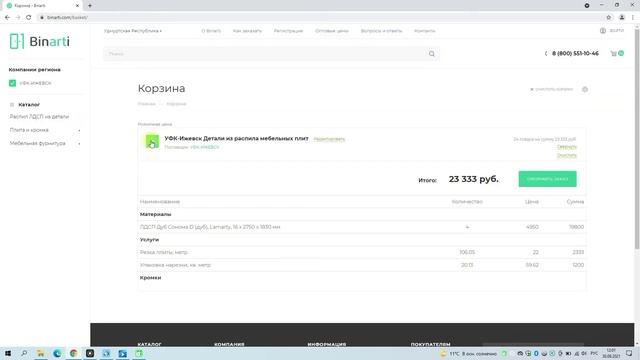The image size is (640, 360).
Task: Open the Удмуртская Республика region dropdown
Action: (x=133, y=31)
